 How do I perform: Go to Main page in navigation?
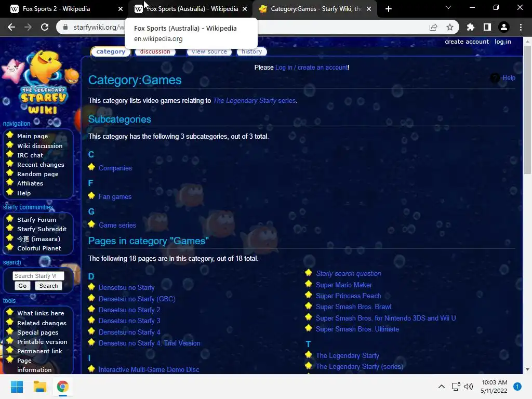click(x=33, y=136)
